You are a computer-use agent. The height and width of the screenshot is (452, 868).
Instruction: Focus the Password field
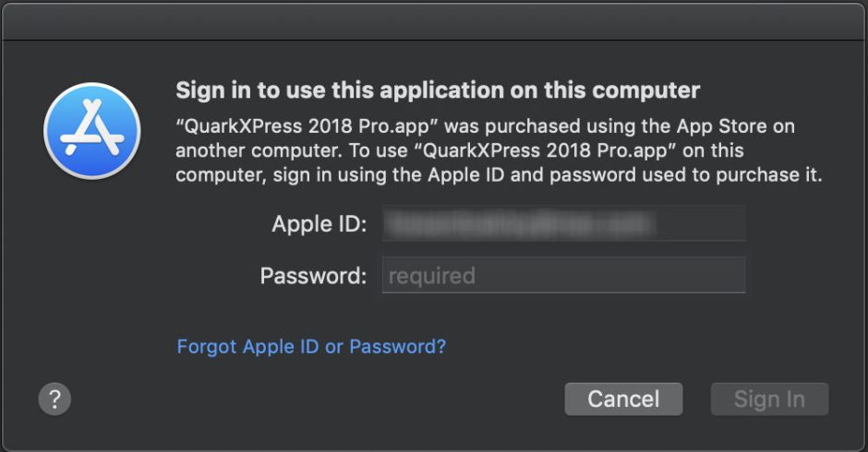[563, 276]
